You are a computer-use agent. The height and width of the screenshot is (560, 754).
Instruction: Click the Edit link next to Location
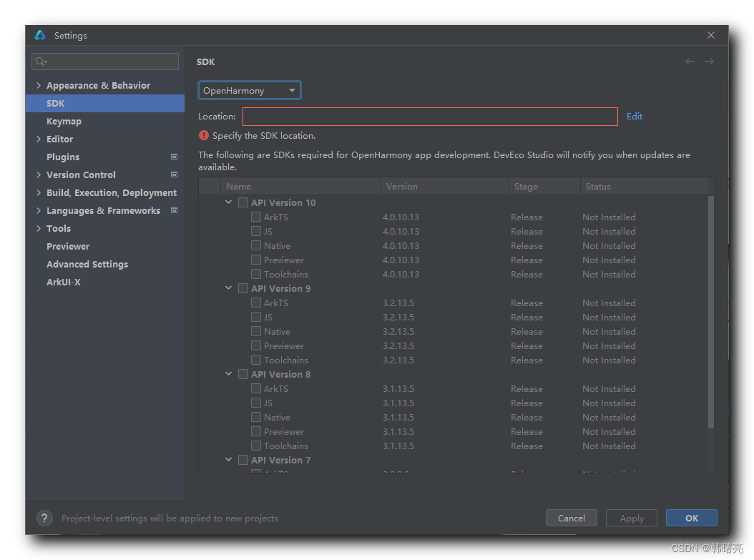coord(635,117)
